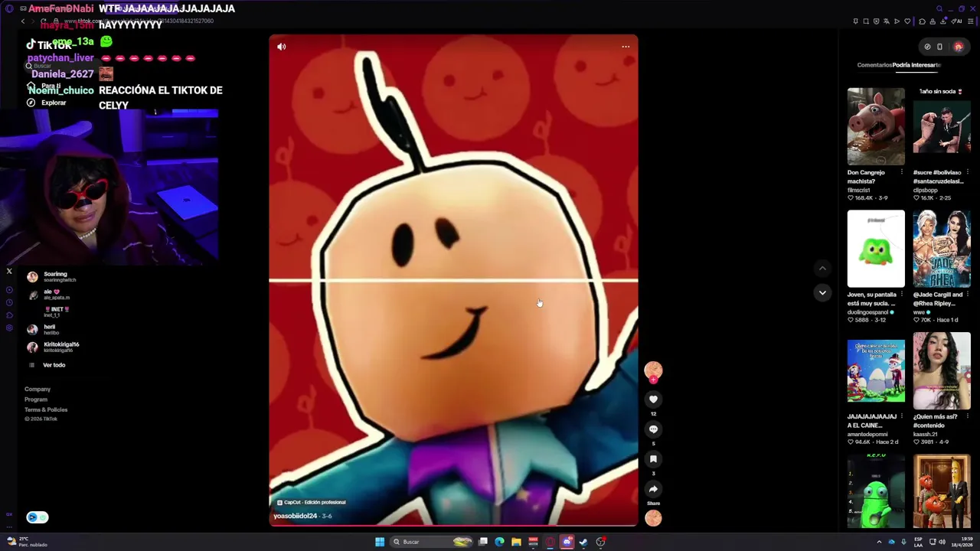Open browser sidebar settings gear icon
This screenshot has height=551, width=980.
[x=9, y=328]
